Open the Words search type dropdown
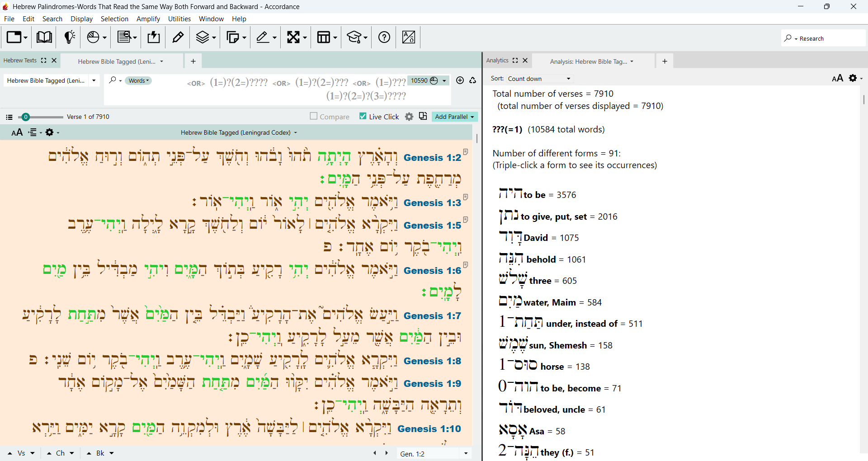Viewport: 868px width, 461px height. pos(138,80)
